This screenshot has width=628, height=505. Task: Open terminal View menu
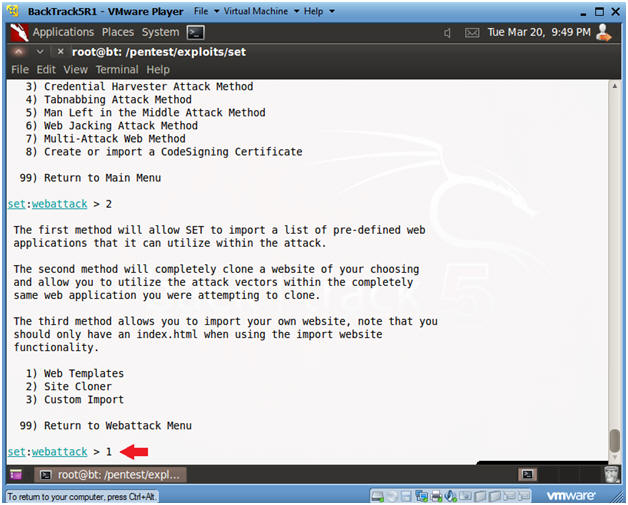pos(75,70)
